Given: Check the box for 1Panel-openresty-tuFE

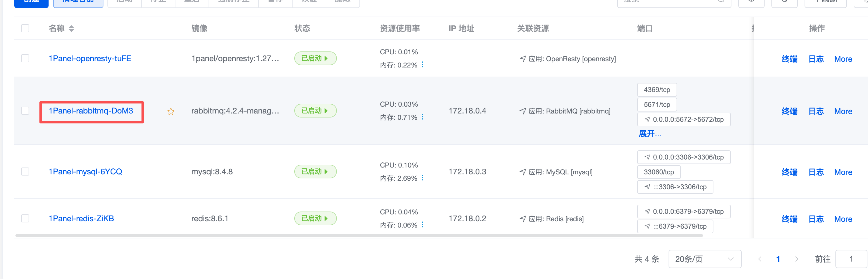Looking at the screenshot, I should [x=25, y=58].
